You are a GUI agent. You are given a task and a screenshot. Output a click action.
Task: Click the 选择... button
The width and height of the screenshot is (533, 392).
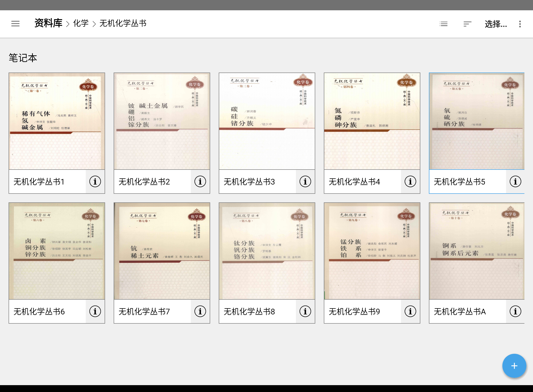pos(496,24)
